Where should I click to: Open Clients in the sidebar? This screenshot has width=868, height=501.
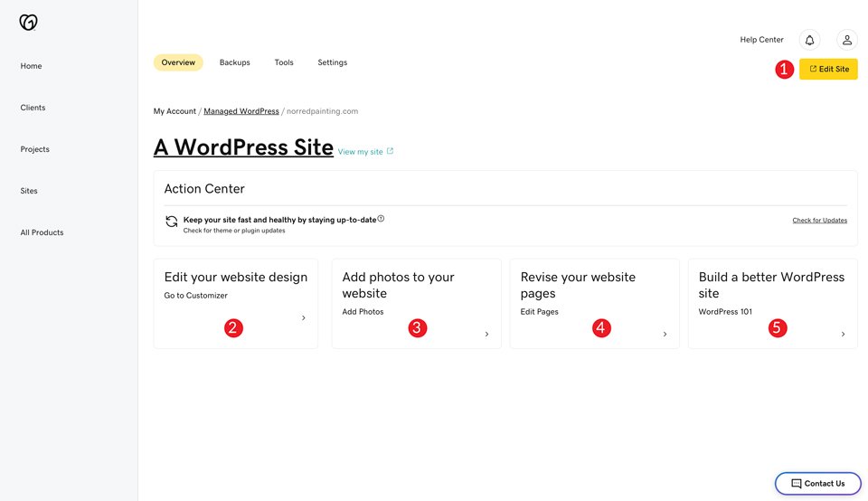pos(33,108)
